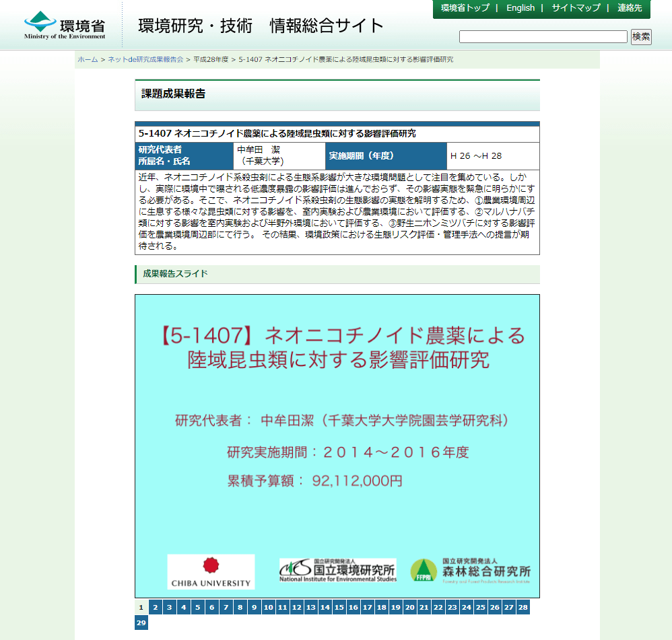Open the last slide page 29
The image size is (672, 640).
point(141,623)
